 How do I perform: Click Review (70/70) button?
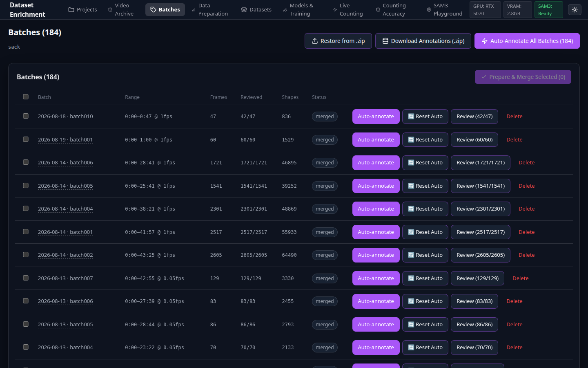pyautogui.click(x=474, y=348)
